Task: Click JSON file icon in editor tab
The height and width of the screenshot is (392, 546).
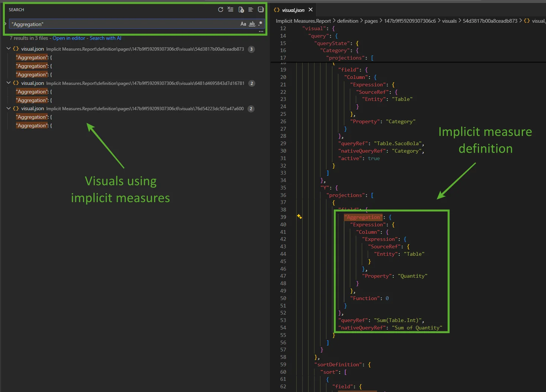Action: 277,10
